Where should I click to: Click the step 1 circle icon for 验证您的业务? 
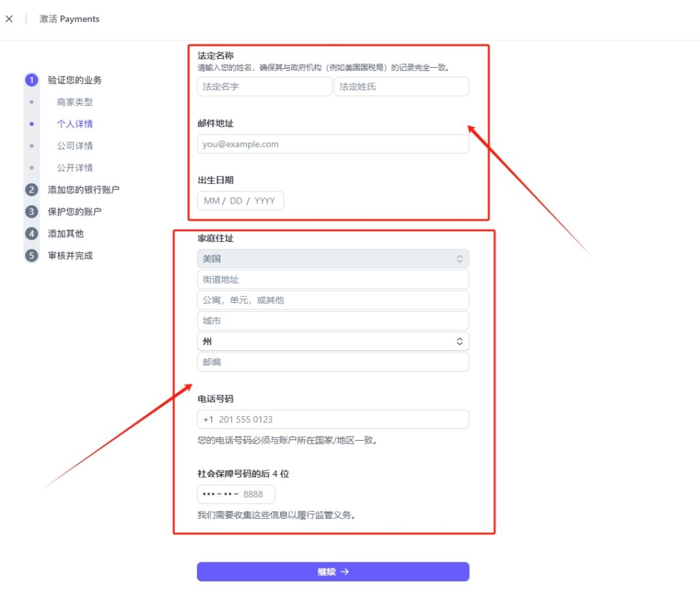[x=31, y=80]
